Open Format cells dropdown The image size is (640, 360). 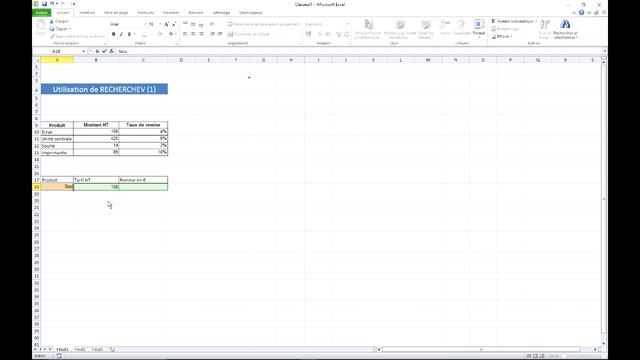click(479, 28)
